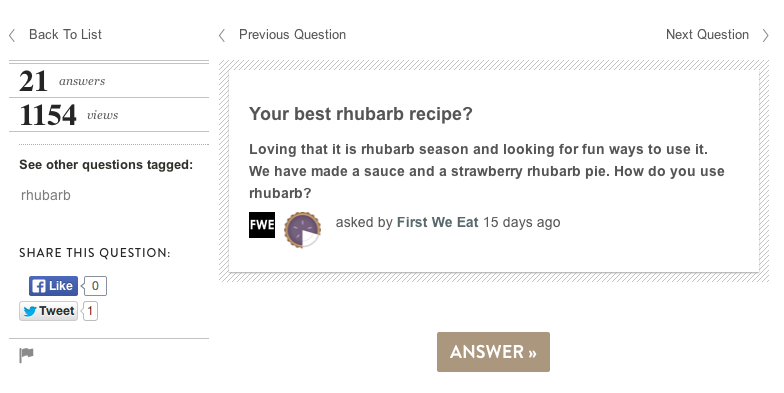Click the 1154 views count

click(x=69, y=115)
